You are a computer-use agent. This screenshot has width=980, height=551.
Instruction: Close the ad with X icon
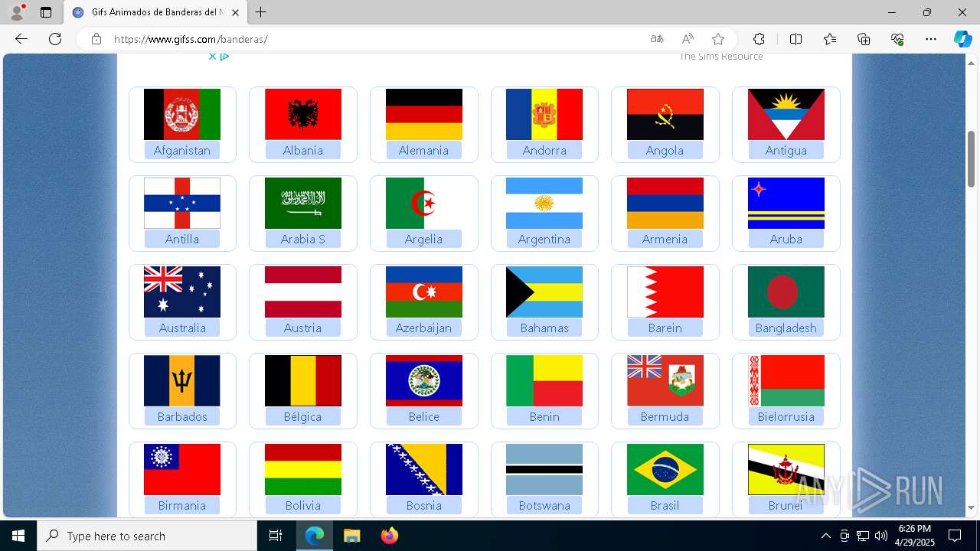[x=213, y=57]
